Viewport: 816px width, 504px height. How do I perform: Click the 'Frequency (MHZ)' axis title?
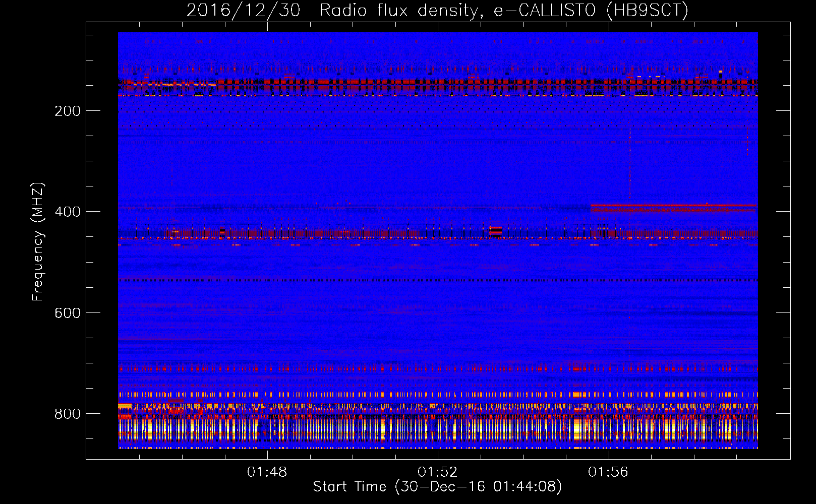(x=38, y=241)
